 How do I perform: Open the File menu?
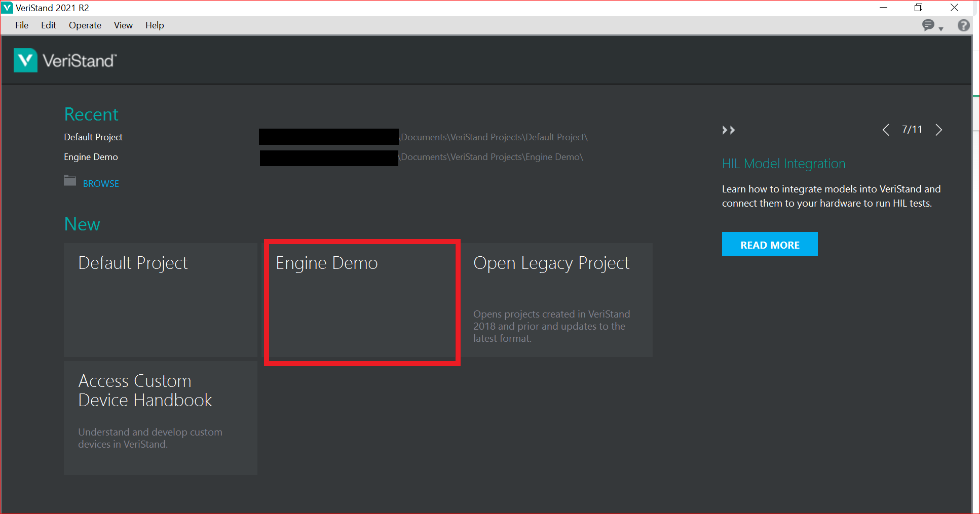click(22, 25)
